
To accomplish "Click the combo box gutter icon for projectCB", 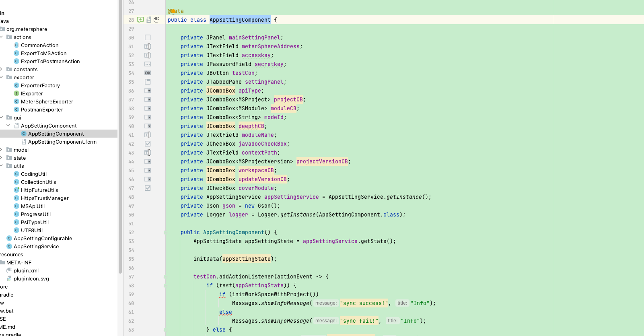I will pyautogui.click(x=148, y=99).
